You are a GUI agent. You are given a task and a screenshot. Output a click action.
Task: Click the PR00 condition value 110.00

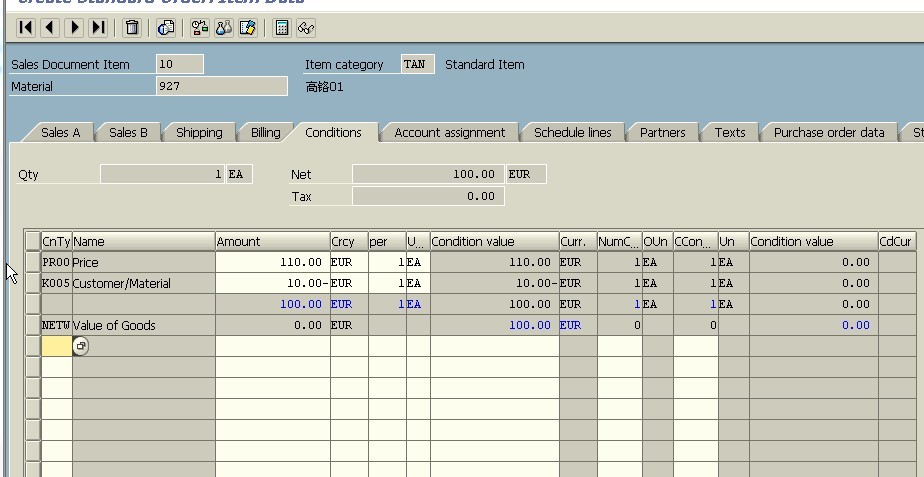[x=495, y=262]
